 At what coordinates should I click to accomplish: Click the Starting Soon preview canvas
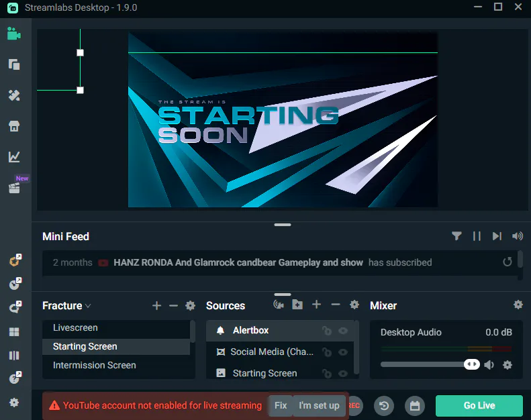tap(283, 120)
